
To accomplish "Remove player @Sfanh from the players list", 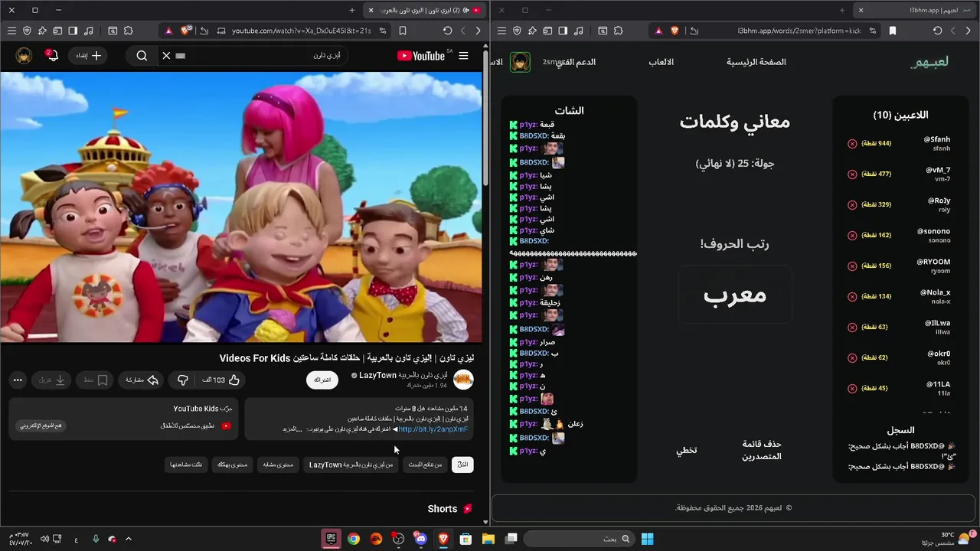I will pos(852,144).
